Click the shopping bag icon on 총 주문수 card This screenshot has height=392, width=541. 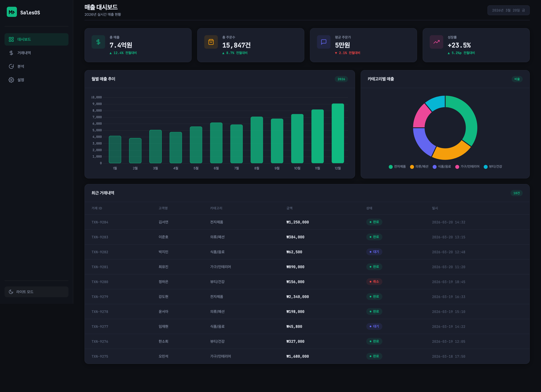[x=211, y=42]
